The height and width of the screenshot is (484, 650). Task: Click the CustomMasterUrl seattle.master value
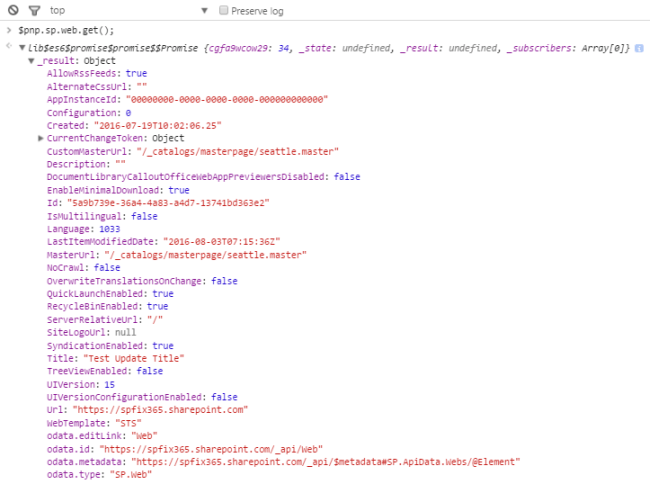pyautogui.click(x=238, y=151)
